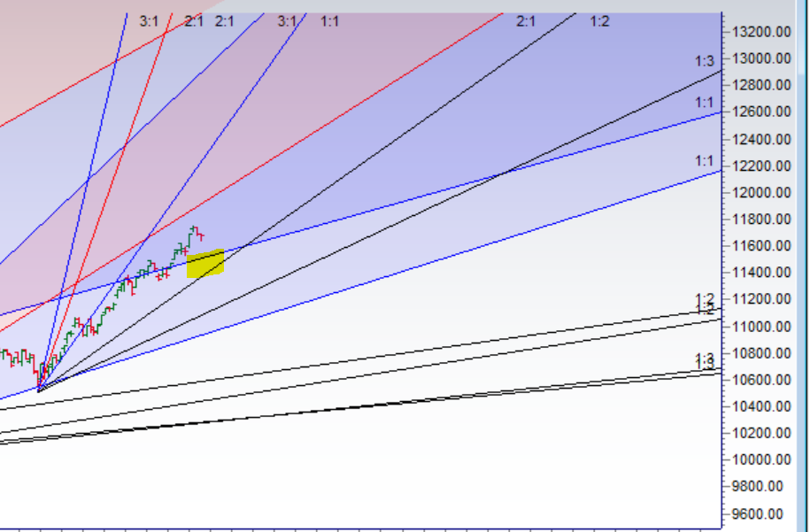Click the 1:2 label at top edge
810x532 pixels.
pos(599,21)
